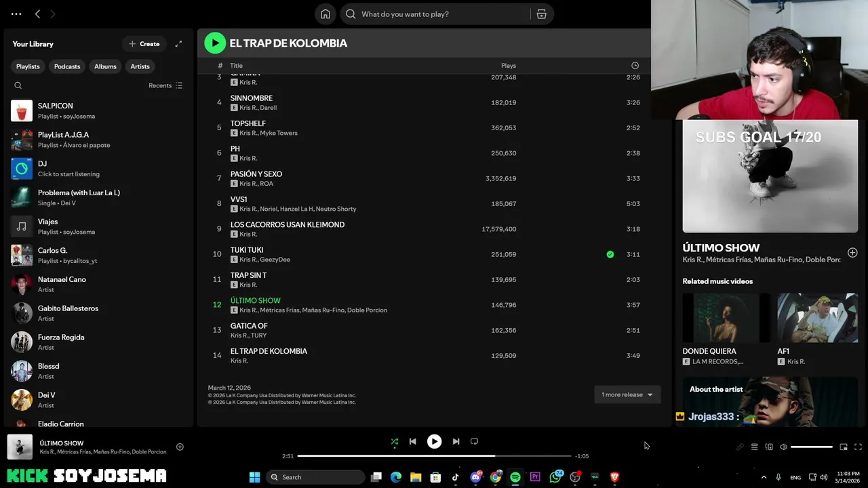Image resolution: width=868 pixels, height=488 pixels.
Task: Sort by duration clock icon header
Action: 635,66
